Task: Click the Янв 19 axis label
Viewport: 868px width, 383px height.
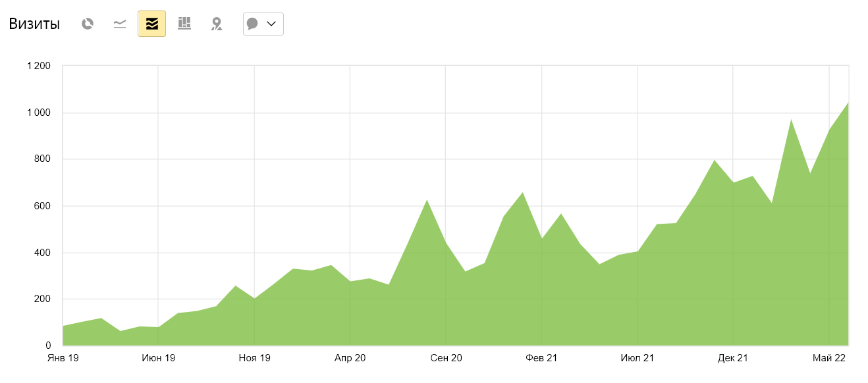Action: (x=63, y=358)
